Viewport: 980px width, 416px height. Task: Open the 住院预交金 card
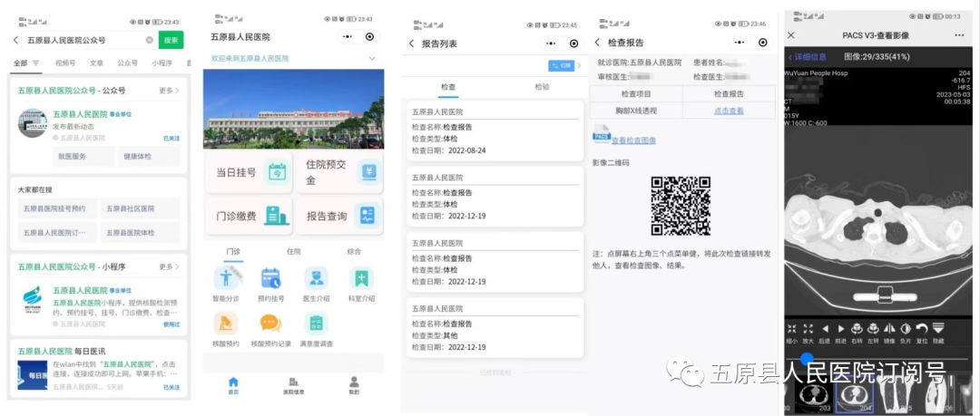click(x=339, y=172)
